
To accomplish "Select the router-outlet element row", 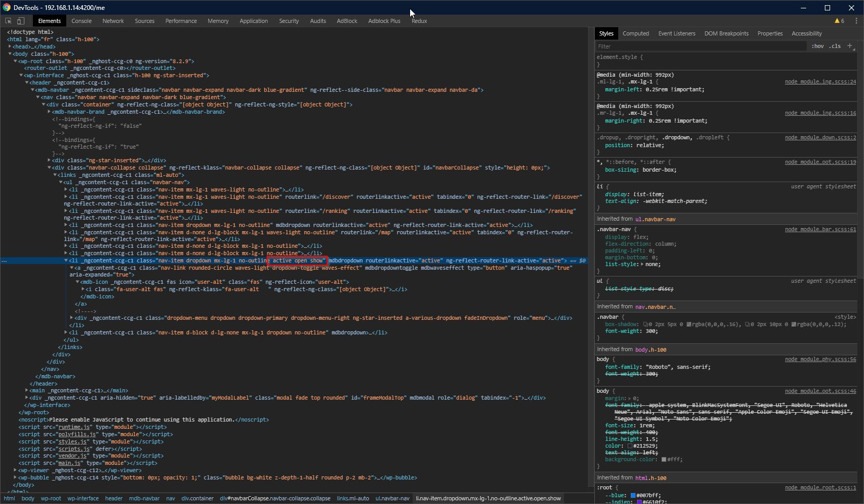I will (100, 68).
